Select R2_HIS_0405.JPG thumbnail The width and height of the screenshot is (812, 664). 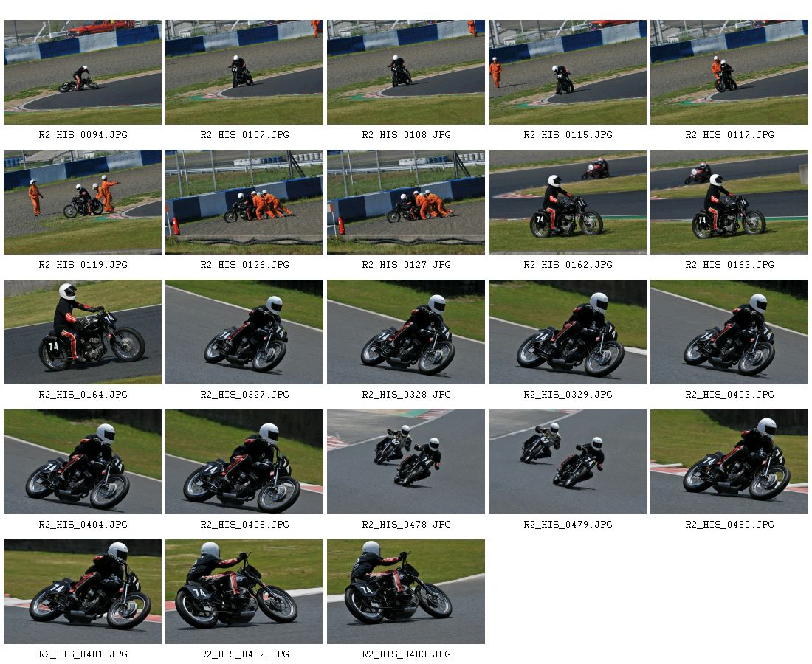(x=244, y=462)
